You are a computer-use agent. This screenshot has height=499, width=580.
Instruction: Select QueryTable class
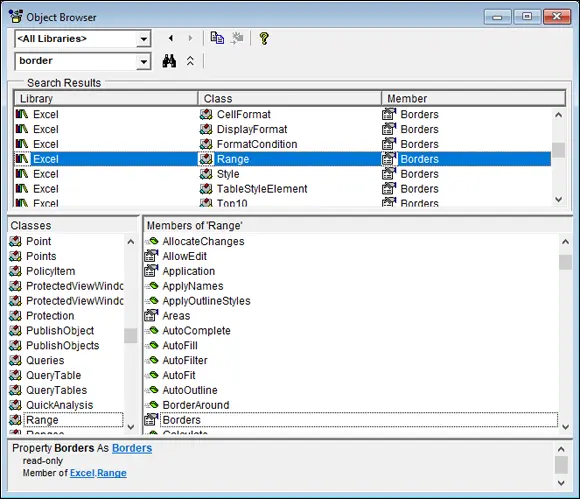click(54, 375)
